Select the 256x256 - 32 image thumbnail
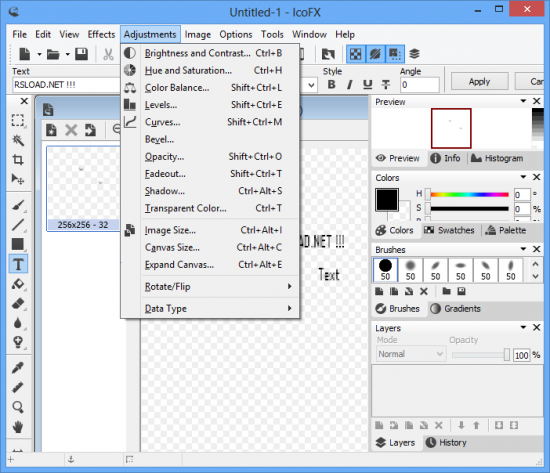Viewport: 550px width, 473px height. [83, 189]
